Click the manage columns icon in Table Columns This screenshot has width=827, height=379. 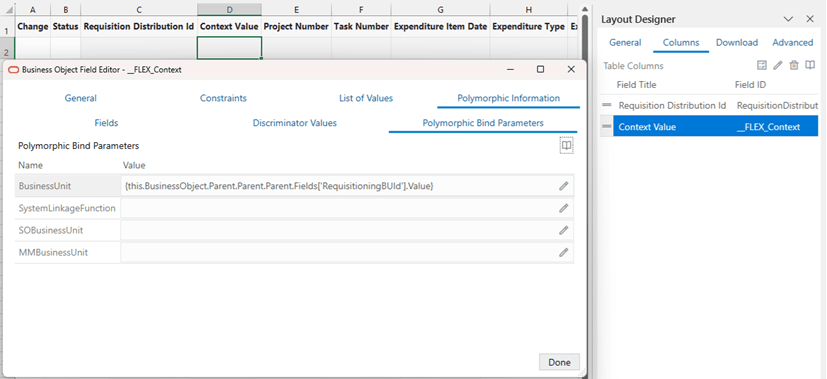[761, 65]
